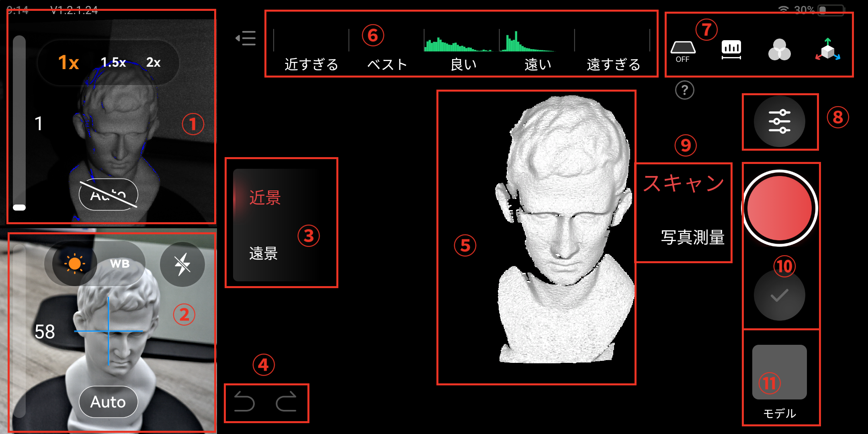This screenshot has width=868, height=434.
Task: Collapse the side menu list icon
Action: [246, 38]
